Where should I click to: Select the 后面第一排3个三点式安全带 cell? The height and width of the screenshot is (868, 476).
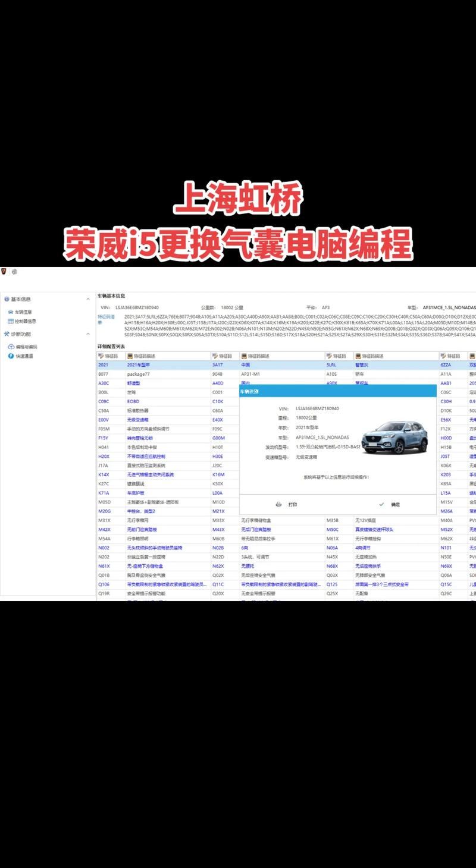pyautogui.click(x=396, y=584)
